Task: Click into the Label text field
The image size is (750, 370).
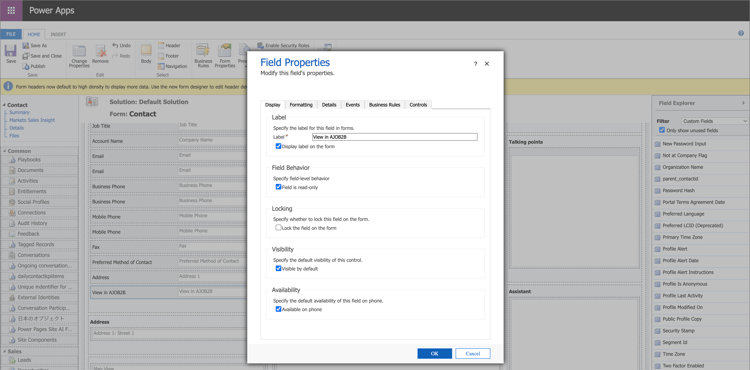Action: [x=395, y=137]
